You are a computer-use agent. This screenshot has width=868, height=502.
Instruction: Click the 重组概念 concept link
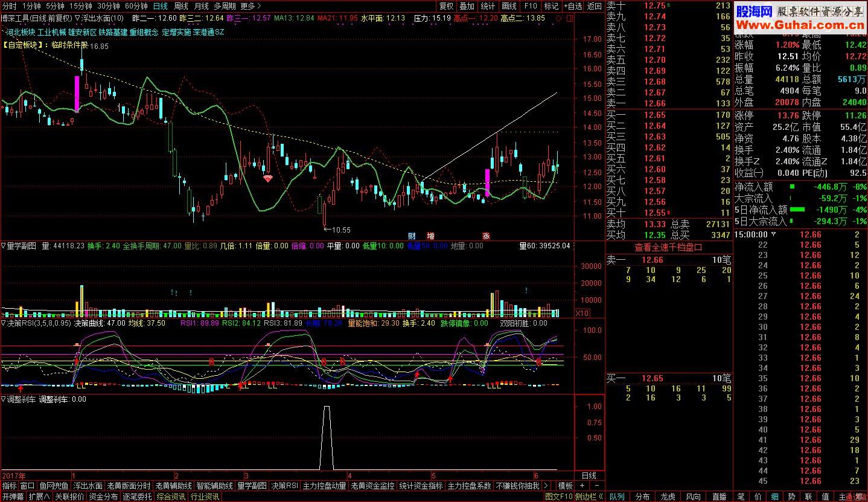click(144, 32)
